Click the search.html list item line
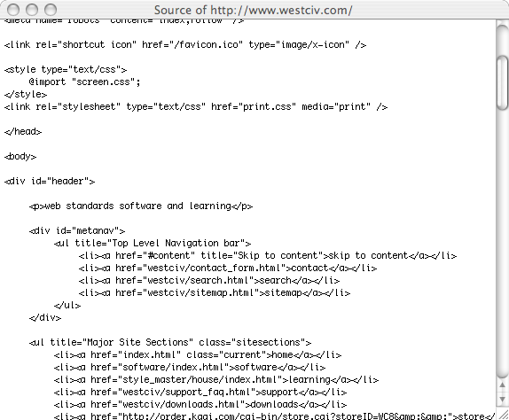This screenshot has width=509, height=420. click(209, 280)
